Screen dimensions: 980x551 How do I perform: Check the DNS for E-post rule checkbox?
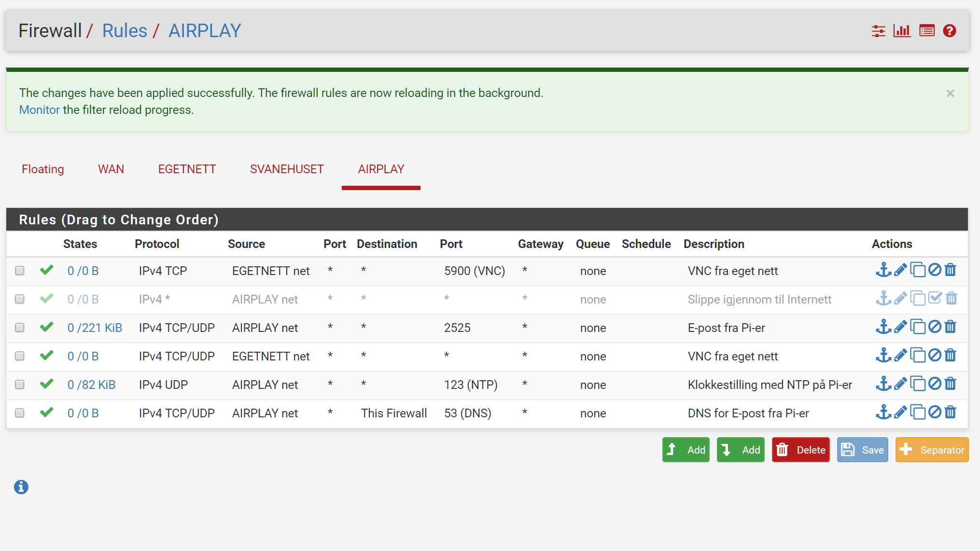point(20,413)
